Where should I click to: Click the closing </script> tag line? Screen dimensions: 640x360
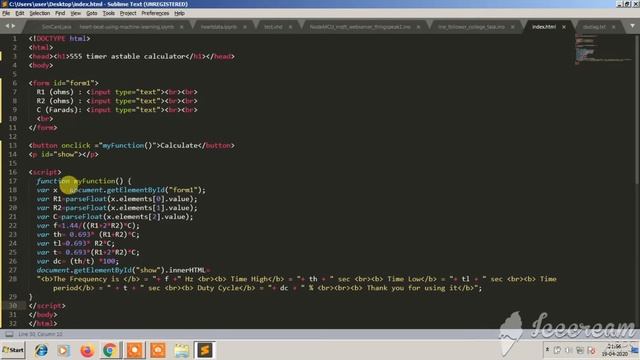[x=47, y=306]
